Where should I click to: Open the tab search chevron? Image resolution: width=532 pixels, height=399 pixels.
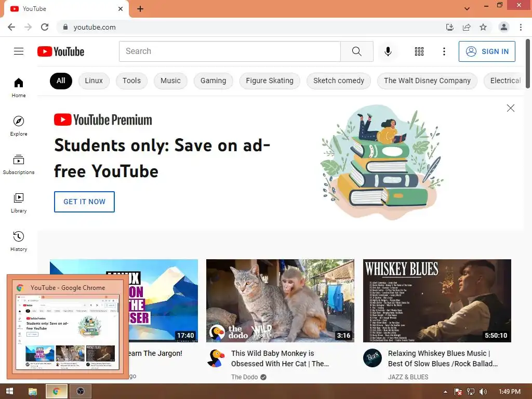[x=467, y=9]
